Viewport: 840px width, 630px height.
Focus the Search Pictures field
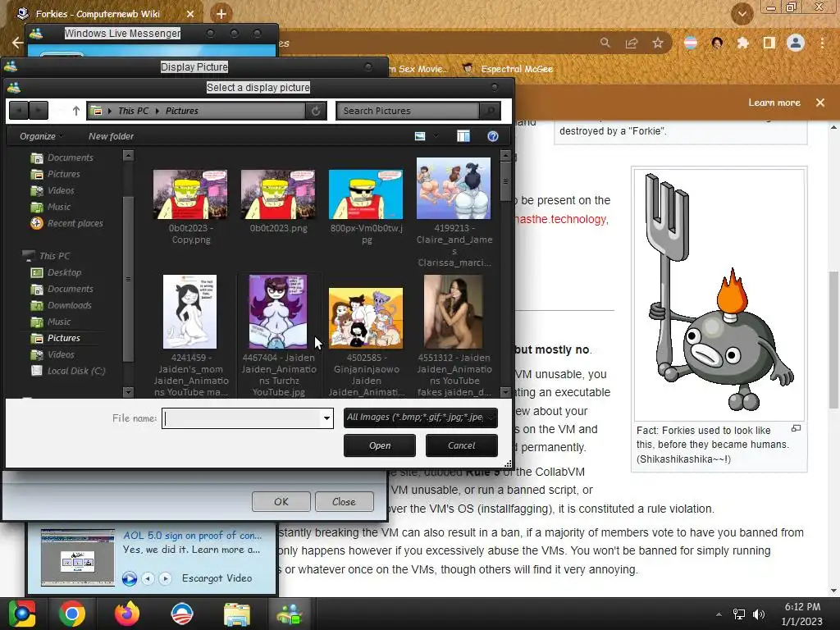point(409,111)
